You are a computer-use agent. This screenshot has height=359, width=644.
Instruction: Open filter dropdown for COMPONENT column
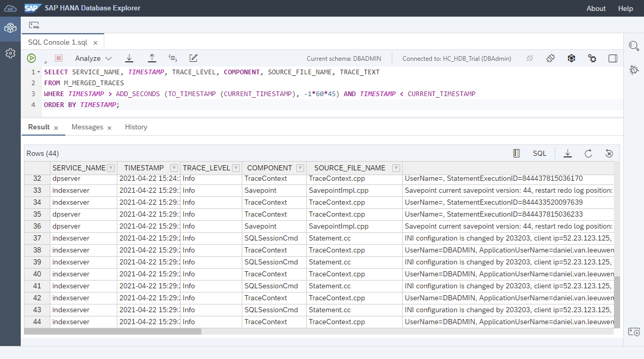click(300, 168)
